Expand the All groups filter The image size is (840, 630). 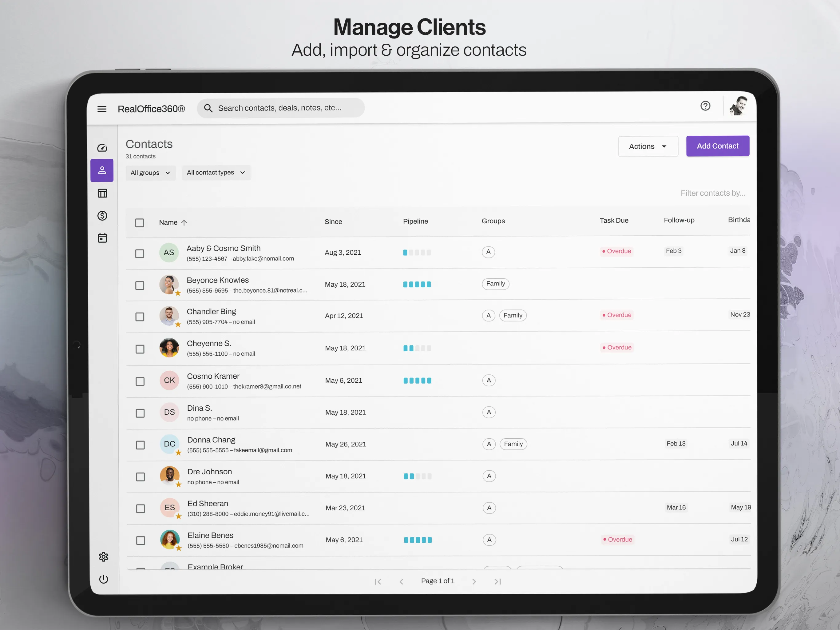pyautogui.click(x=150, y=173)
